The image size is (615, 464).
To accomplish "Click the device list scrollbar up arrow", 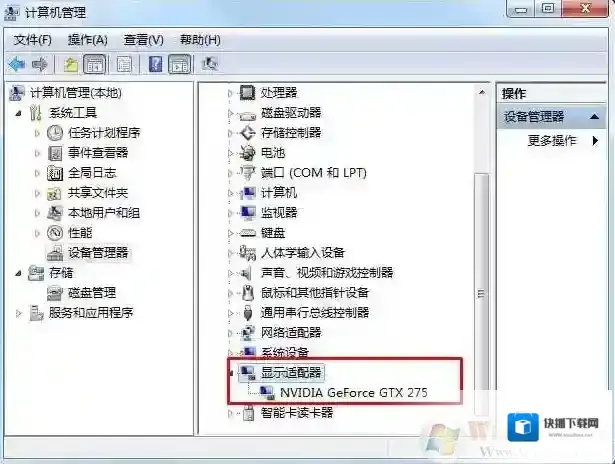I will tap(482, 93).
